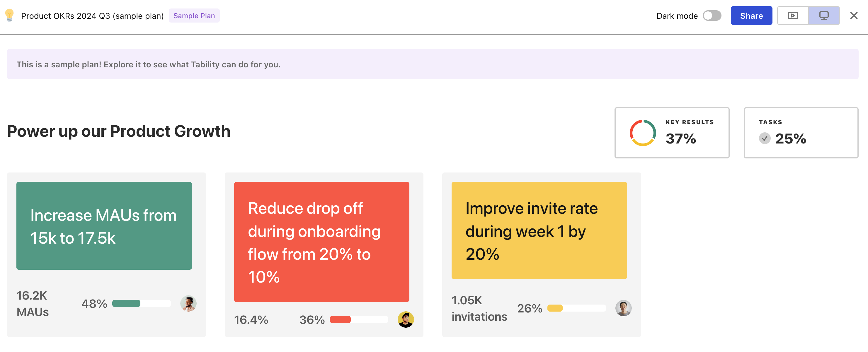Viewport: 868px width, 352px height.
Task: Open the Increase MAUs green card
Action: tap(104, 226)
